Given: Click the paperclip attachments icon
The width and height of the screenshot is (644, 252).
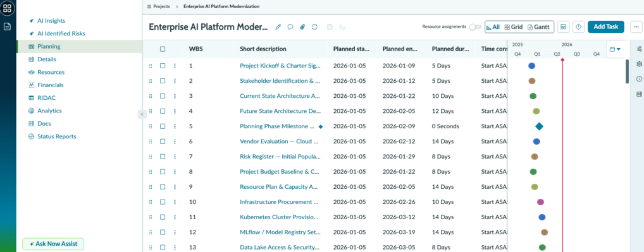Looking at the screenshot, I should pyautogui.click(x=302, y=27).
